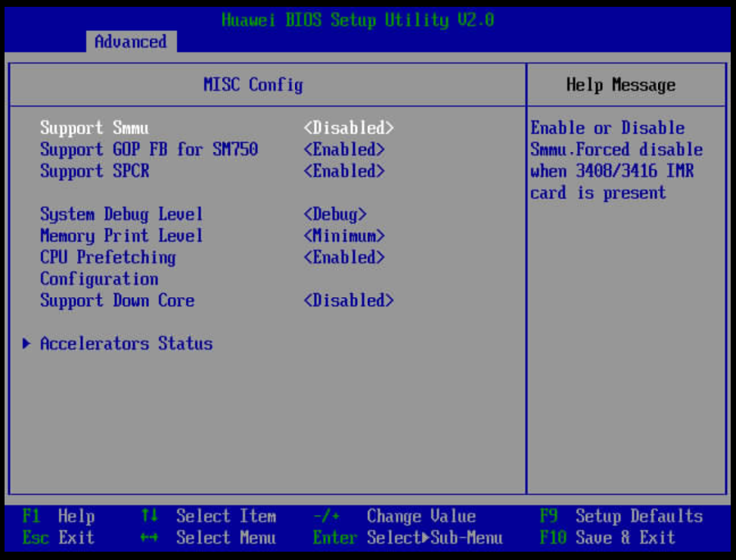The width and height of the screenshot is (736, 560).
Task: Click the -/+ Change Value hint
Action: click(394, 516)
